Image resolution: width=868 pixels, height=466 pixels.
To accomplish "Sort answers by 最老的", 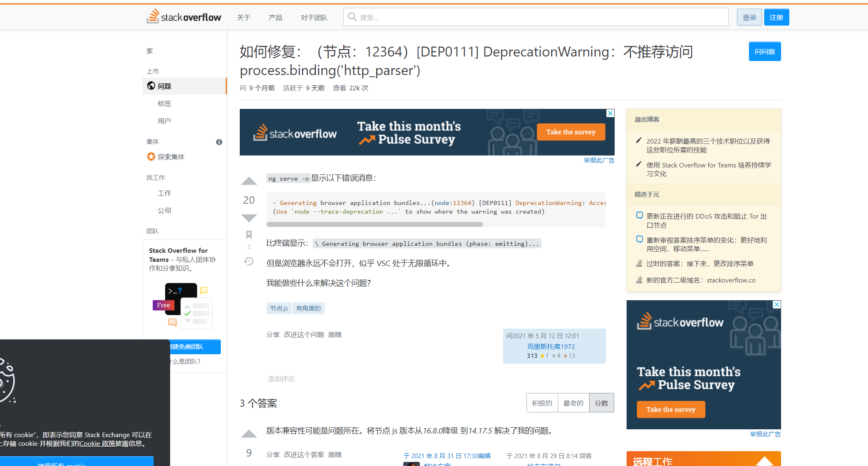I will [x=573, y=403].
